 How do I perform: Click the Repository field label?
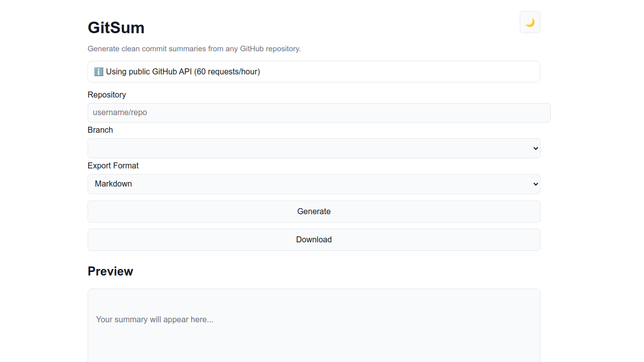pyautogui.click(x=107, y=95)
